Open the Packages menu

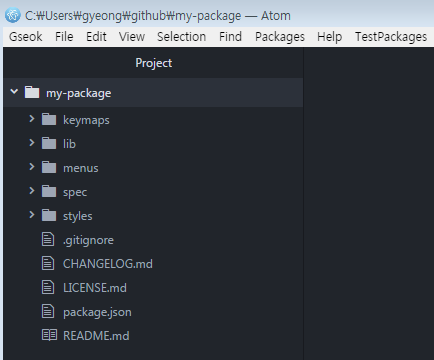click(280, 37)
